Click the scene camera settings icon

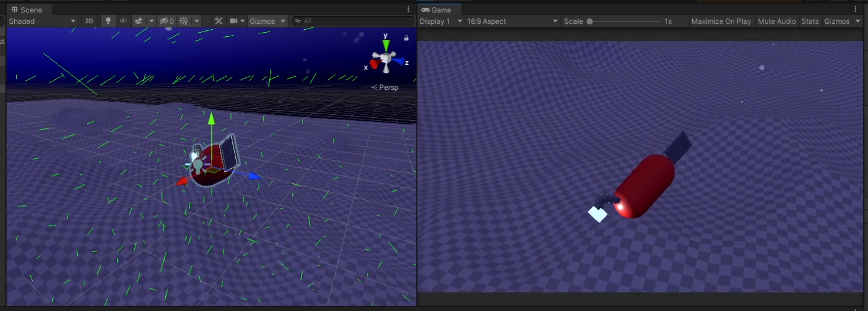233,21
